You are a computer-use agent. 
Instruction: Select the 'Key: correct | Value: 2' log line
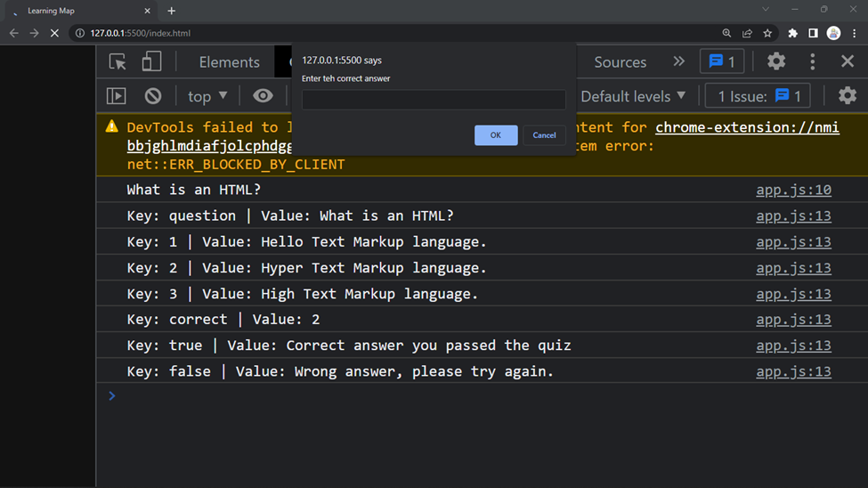223,320
